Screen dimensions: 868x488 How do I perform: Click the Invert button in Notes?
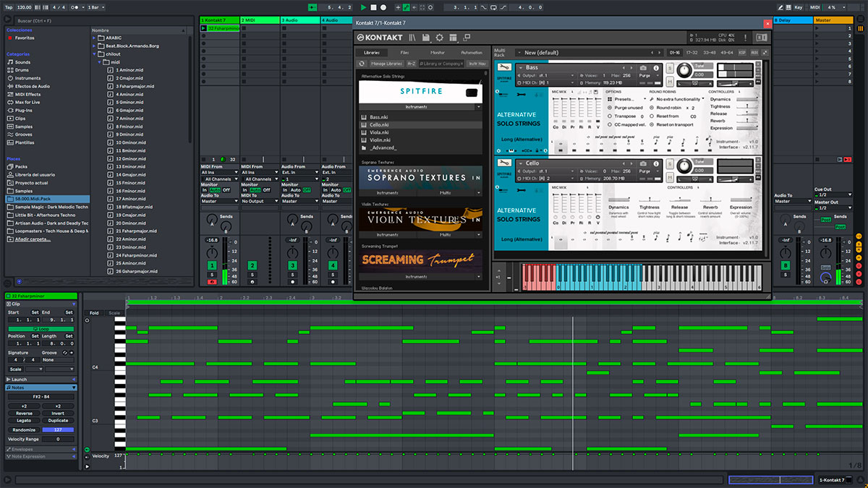point(58,414)
